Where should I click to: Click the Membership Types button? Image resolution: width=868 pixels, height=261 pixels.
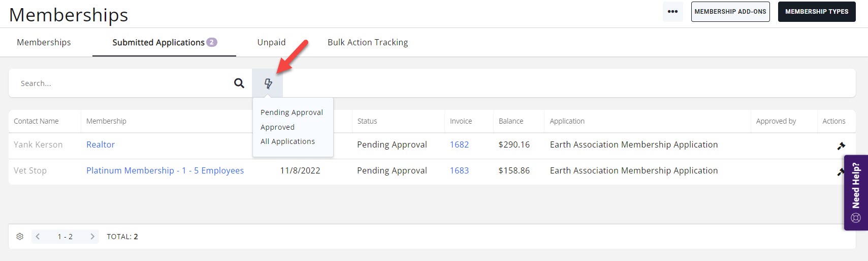pyautogui.click(x=816, y=12)
